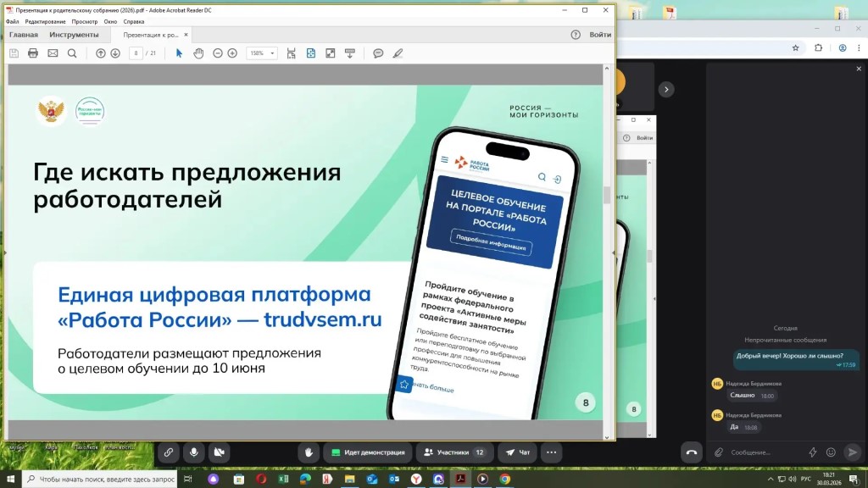Toggle the Чат panel
Viewport: 868px width, 488px height.
pos(518,452)
